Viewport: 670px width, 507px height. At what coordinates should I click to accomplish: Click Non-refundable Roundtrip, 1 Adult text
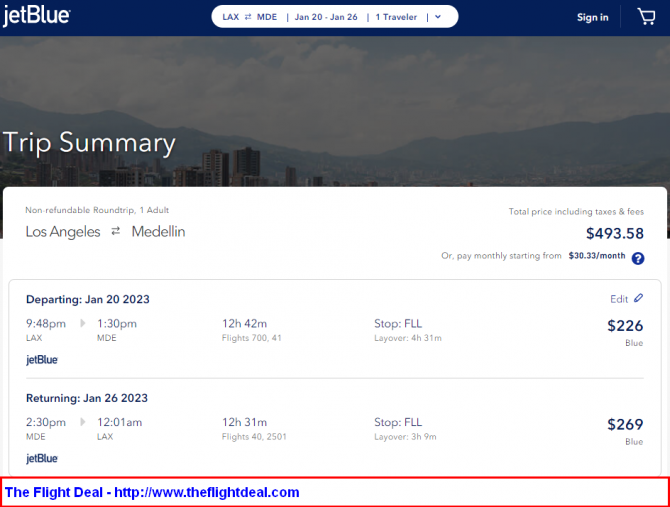point(97,210)
